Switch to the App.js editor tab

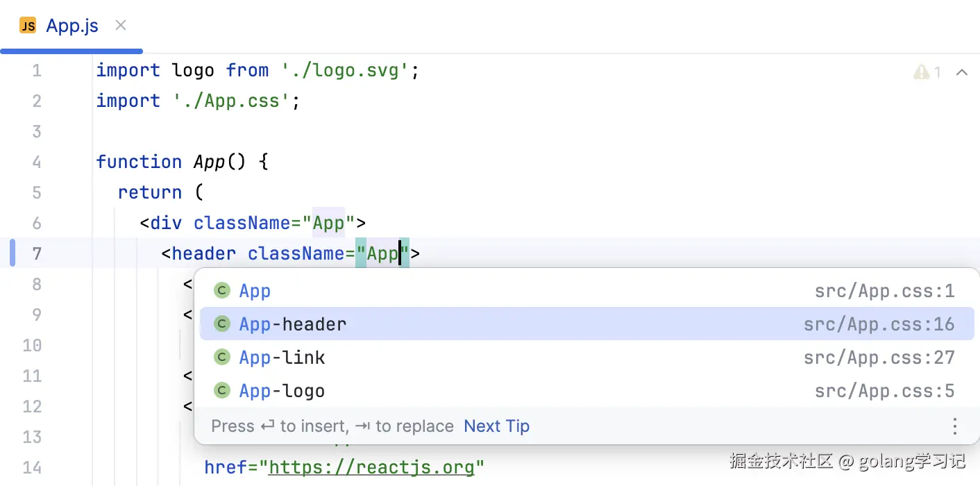(71, 25)
